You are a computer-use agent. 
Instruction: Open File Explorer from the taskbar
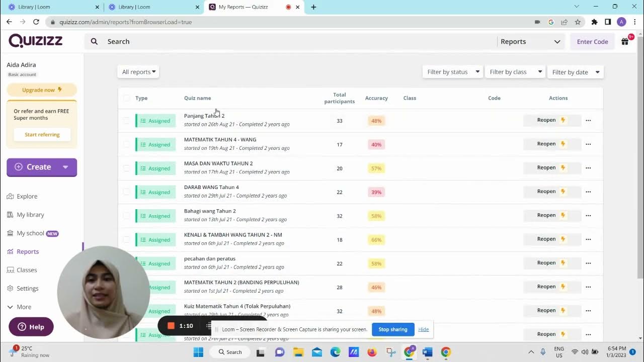tap(298, 352)
